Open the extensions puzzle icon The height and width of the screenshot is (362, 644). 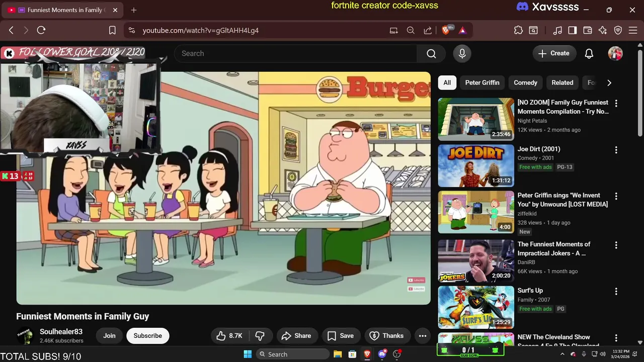[518, 30]
